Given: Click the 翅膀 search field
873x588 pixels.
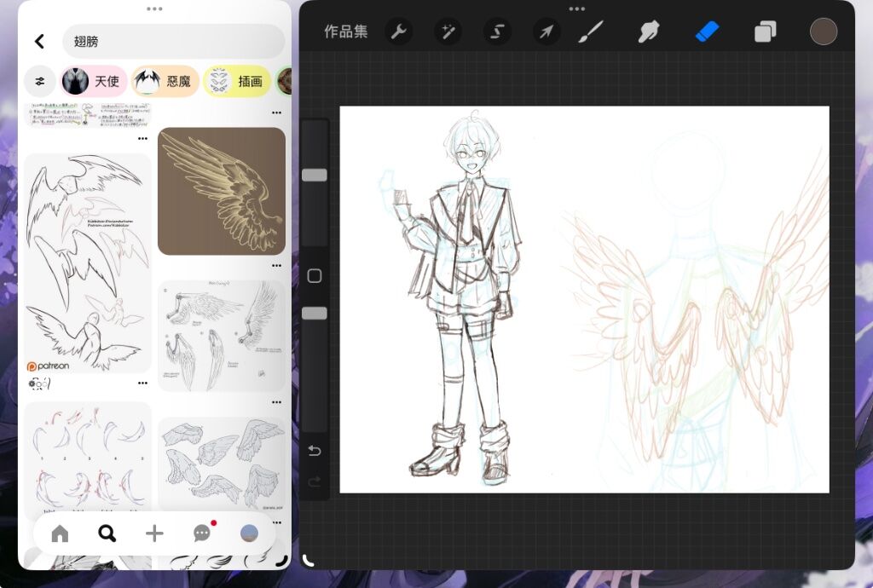Looking at the screenshot, I should point(173,42).
